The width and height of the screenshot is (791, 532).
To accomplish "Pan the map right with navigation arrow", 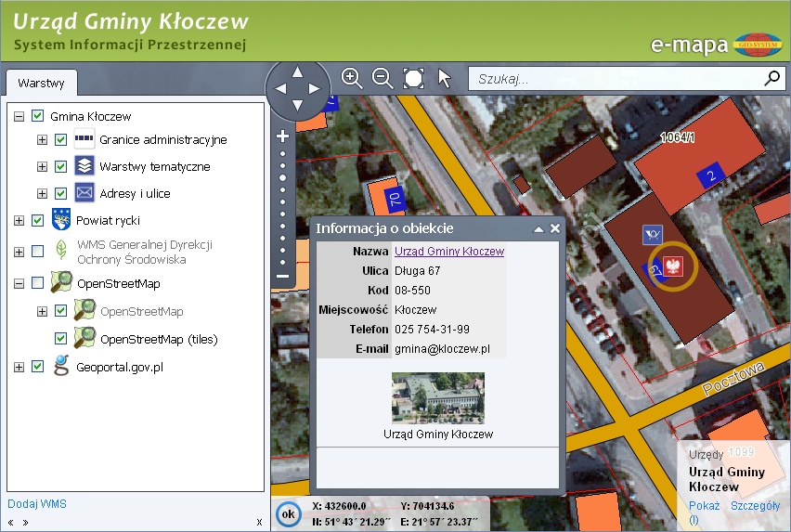I will (315, 89).
